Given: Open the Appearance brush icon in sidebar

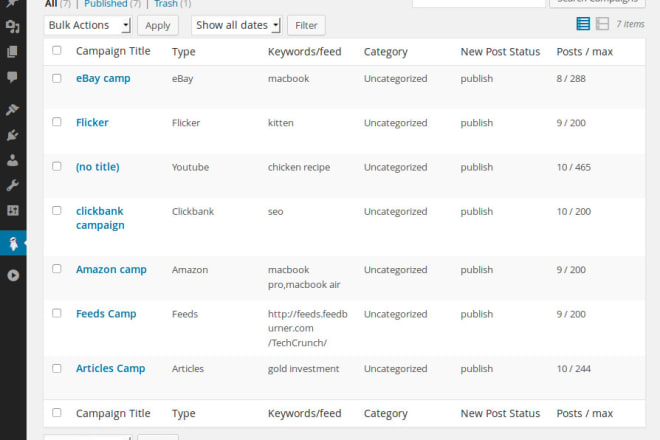Looking at the screenshot, I should pos(13,109).
